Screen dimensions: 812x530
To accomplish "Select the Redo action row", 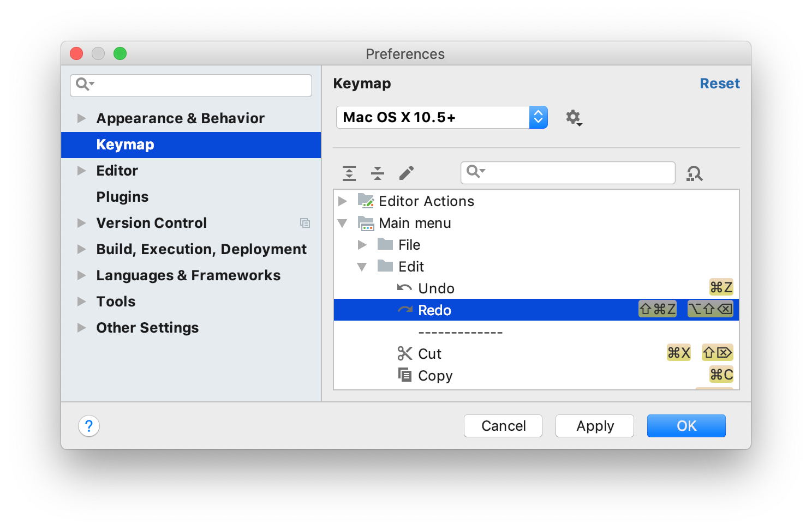I will click(x=536, y=310).
